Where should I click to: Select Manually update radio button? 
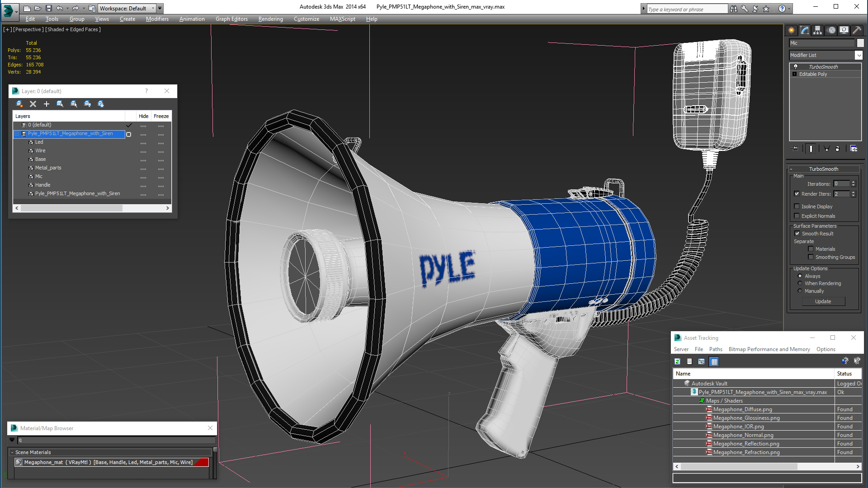click(800, 291)
